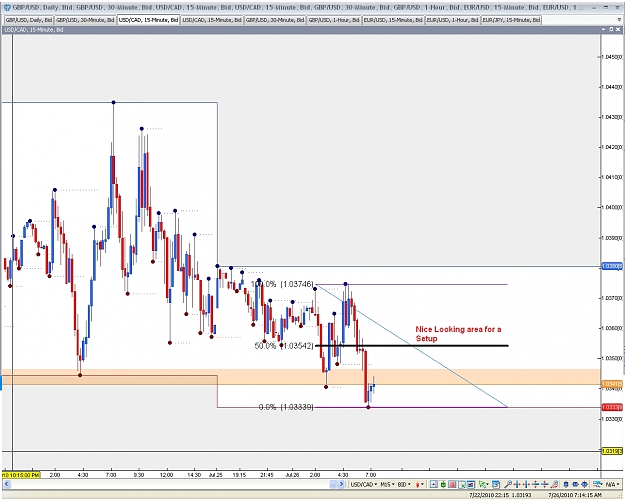Screen dimensions: 625x501
Task: Expand the pointer tool dropdown arrow
Action: click(488, 484)
